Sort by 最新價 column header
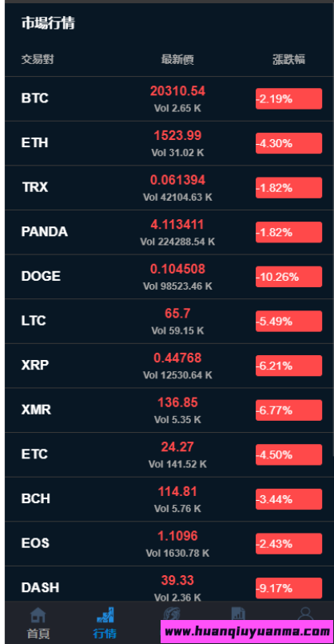 tap(177, 59)
